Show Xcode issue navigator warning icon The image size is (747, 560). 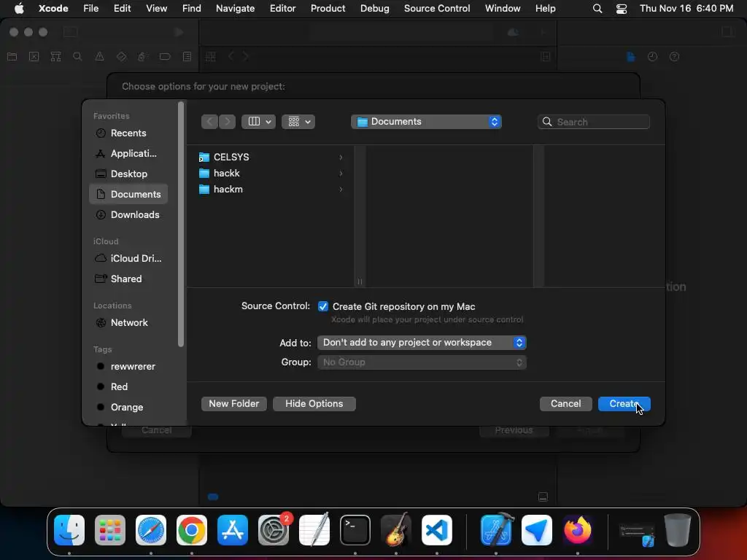click(x=99, y=57)
